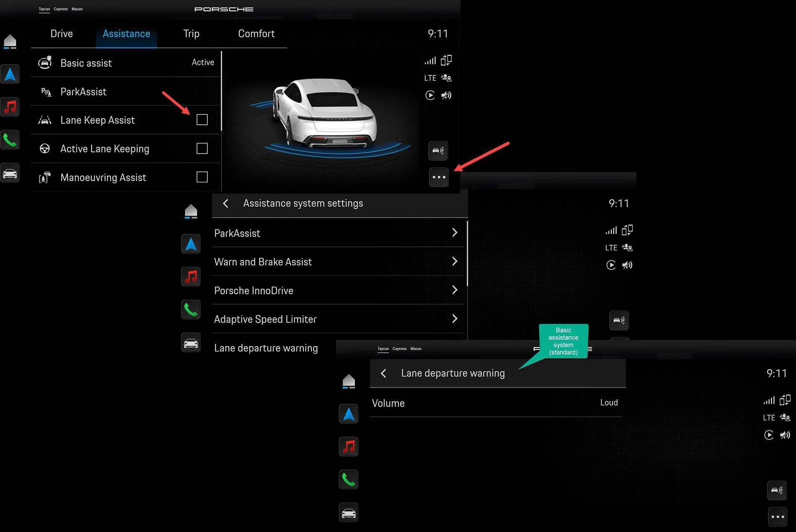This screenshot has width=796, height=532.
Task: Tap muted volume icon in top screen
Action: pos(446,95)
